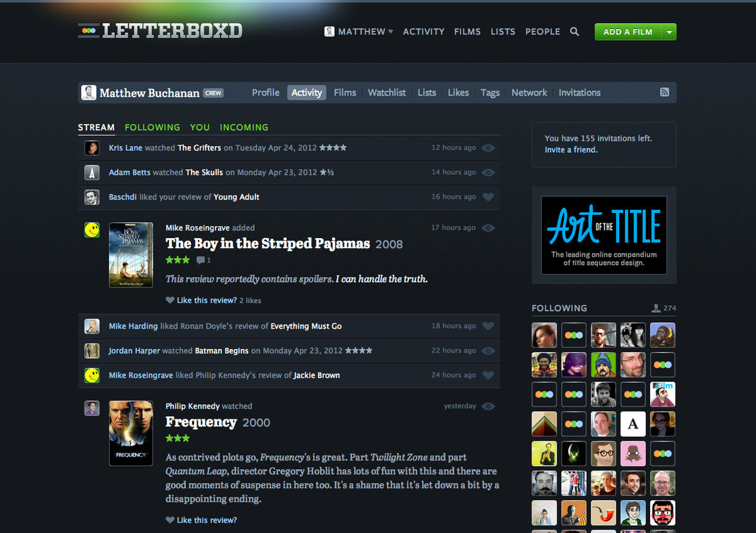Toggle eye icon on Frequency entry
Screen dimensions: 756x533
(x=488, y=407)
